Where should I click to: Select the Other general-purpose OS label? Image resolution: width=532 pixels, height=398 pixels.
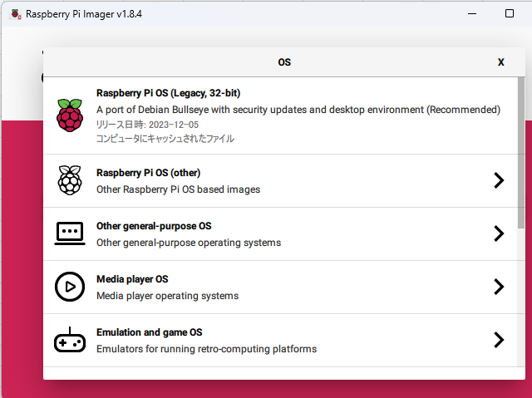point(154,226)
